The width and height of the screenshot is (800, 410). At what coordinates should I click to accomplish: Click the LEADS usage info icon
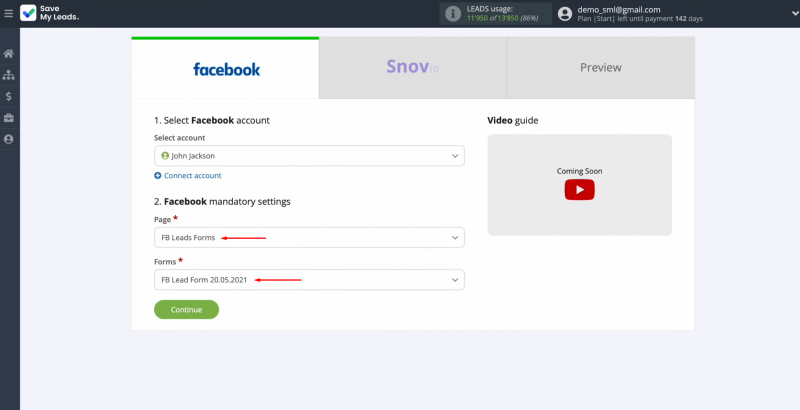coord(453,14)
